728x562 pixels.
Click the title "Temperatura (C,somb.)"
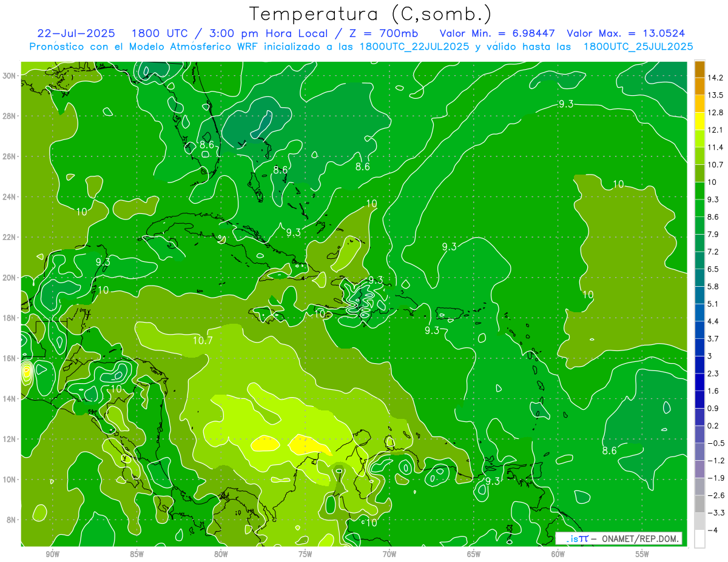pyautogui.click(x=371, y=15)
